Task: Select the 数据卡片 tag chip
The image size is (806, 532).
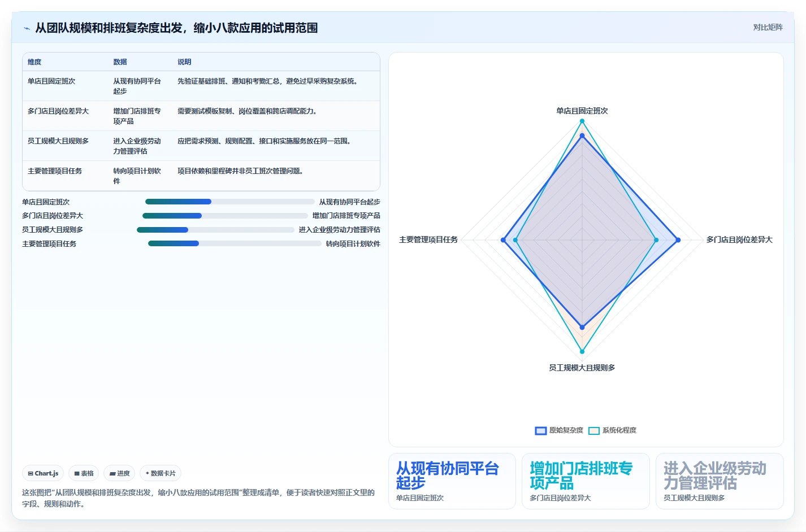Action: coord(161,473)
